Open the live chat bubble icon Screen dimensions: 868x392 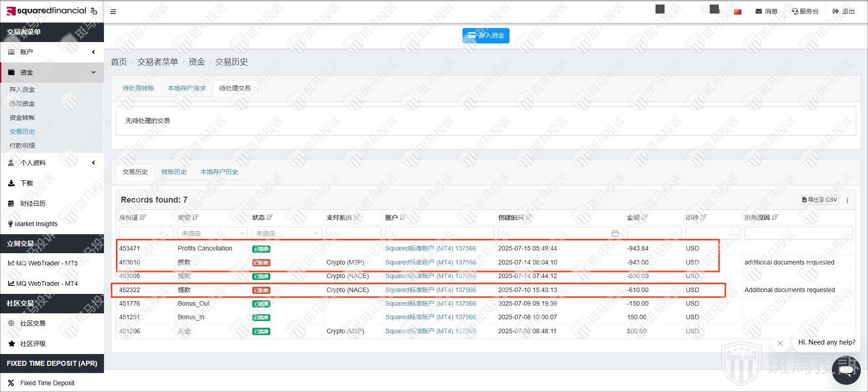845,370
